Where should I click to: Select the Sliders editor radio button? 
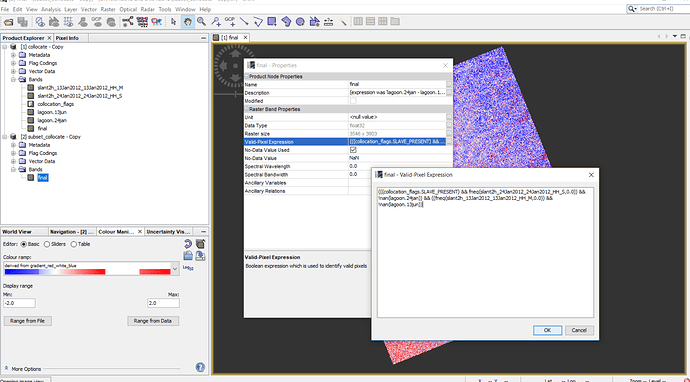tap(47, 244)
